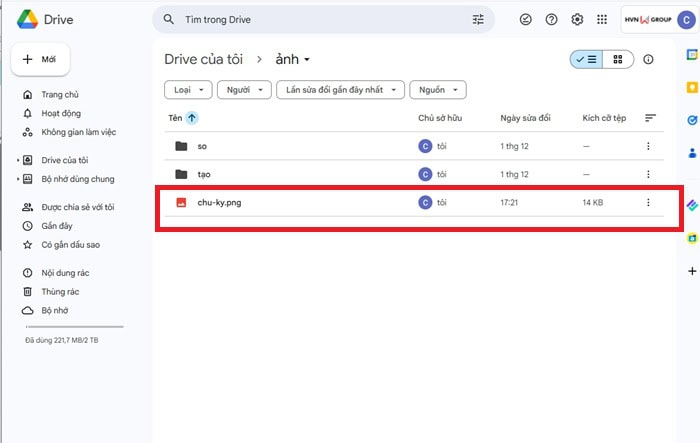Show the details info panel icon

[648, 60]
